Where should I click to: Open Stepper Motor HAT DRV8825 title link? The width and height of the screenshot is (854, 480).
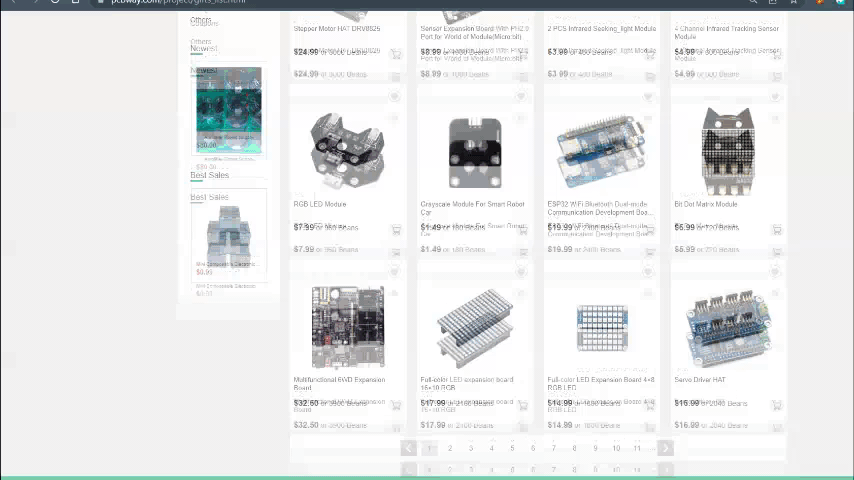tap(337, 28)
